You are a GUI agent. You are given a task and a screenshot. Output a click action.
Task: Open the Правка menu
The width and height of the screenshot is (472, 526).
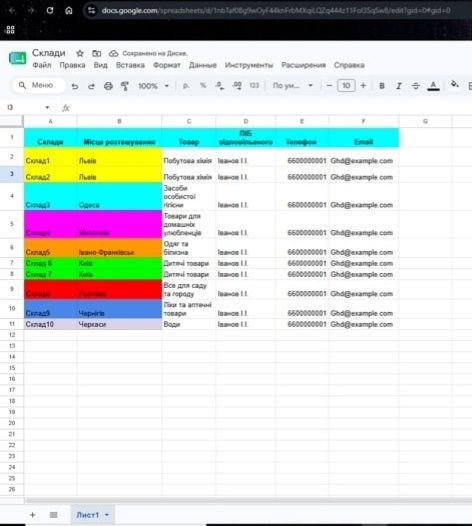(72, 65)
